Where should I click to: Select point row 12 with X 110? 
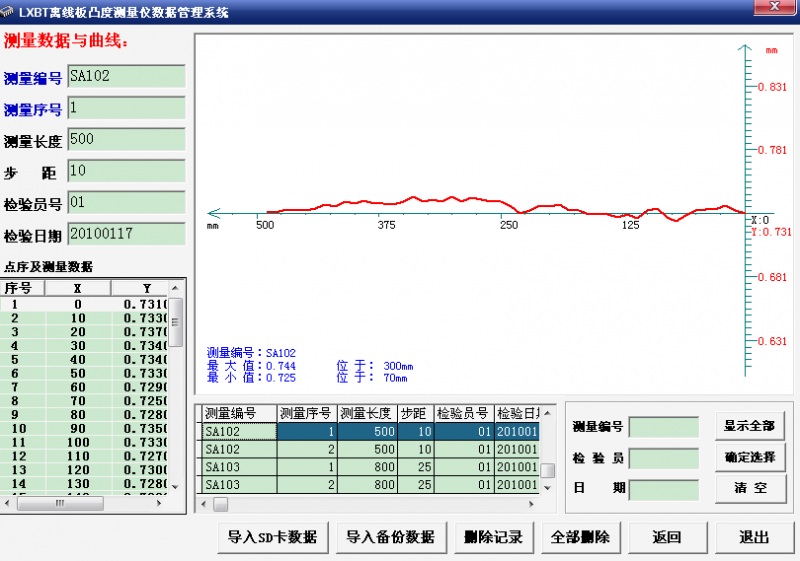point(84,456)
